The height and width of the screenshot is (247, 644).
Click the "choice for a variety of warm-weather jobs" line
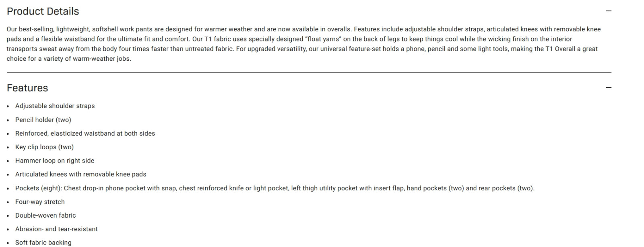tap(69, 59)
